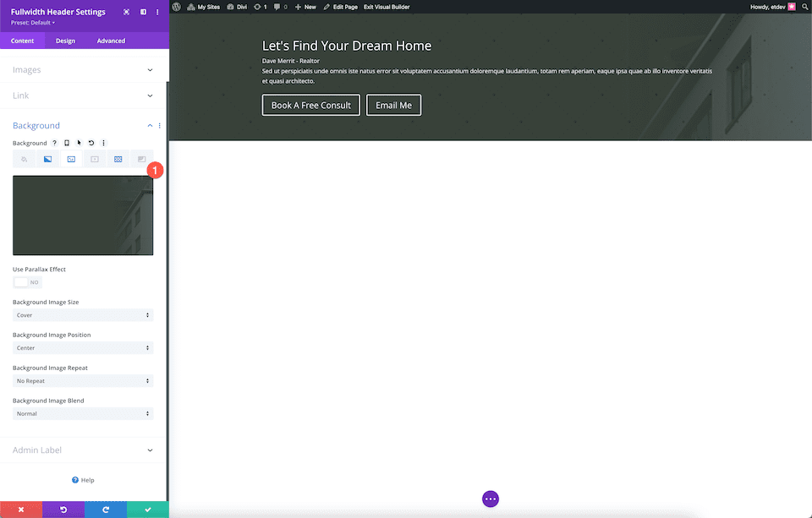Select the background pattern tab

tap(118, 160)
